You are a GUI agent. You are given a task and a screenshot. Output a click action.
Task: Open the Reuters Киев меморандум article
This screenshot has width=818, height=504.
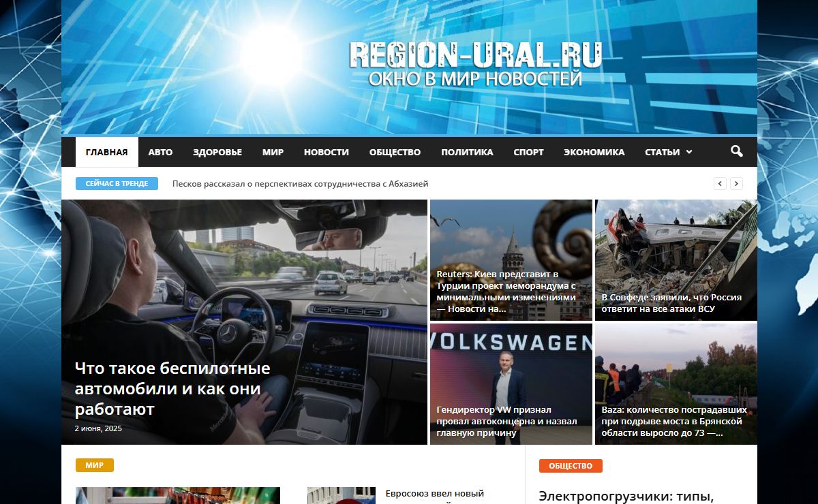(x=506, y=292)
